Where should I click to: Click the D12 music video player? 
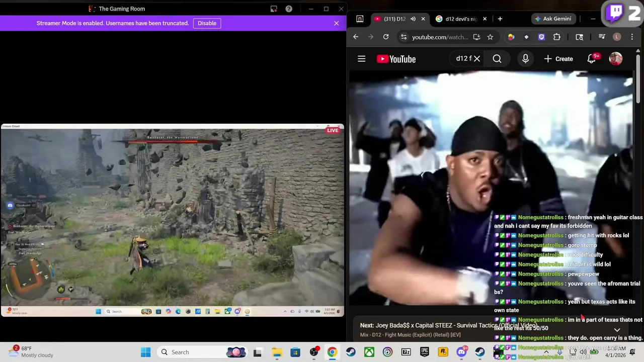pos(491,188)
